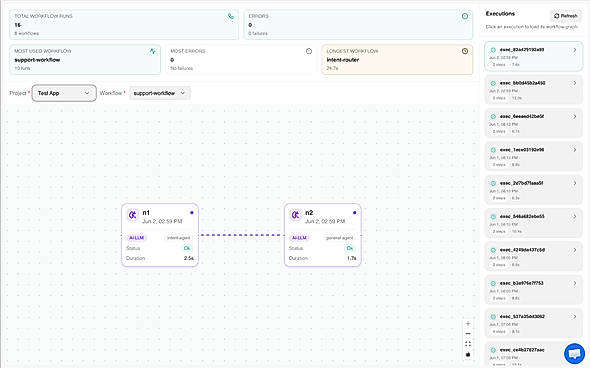Click 'No failures' in Most Errors card
This screenshot has height=368, width=590.
181,68
